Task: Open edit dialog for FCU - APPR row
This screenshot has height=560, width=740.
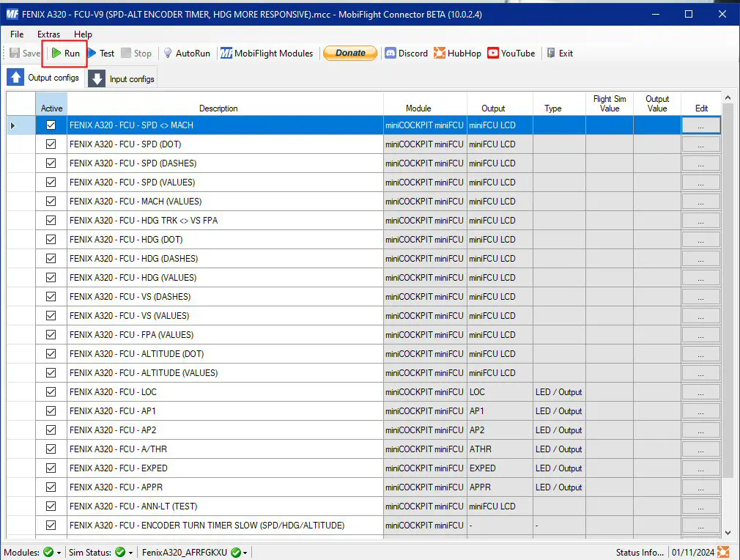Action: 701,487
